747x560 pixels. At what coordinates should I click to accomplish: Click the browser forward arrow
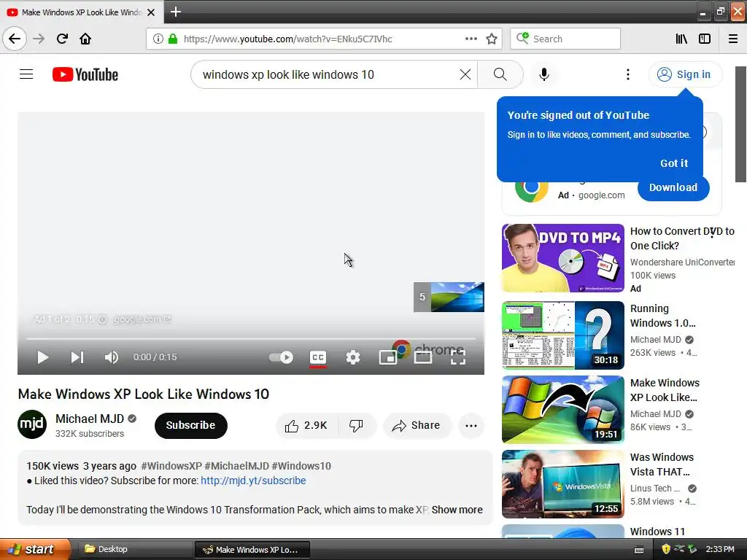pyautogui.click(x=39, y=39)
